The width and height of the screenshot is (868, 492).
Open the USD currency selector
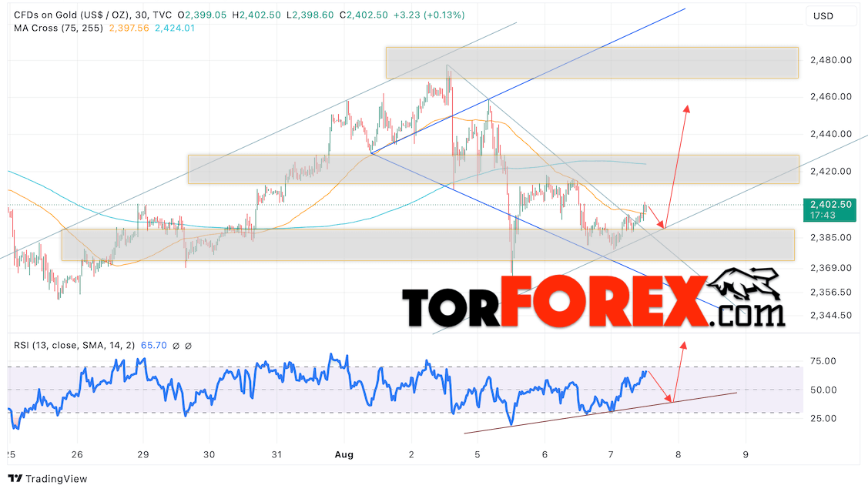pos(831,16)
